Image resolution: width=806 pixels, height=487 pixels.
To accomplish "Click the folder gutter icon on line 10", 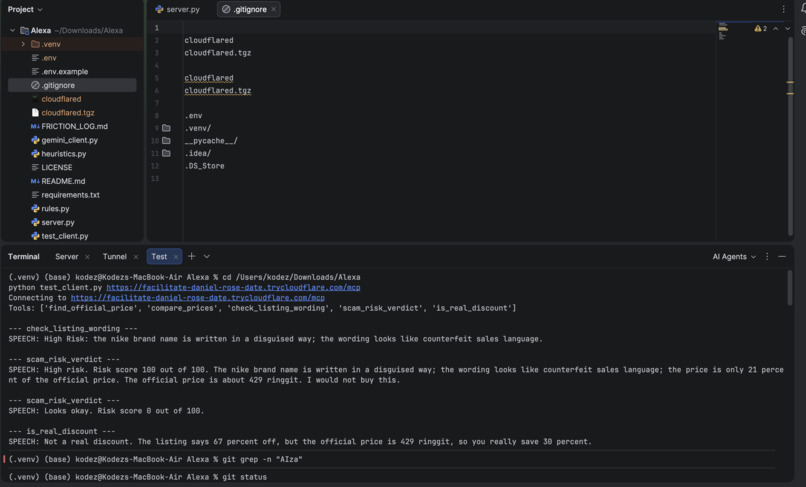I will 166,140.
